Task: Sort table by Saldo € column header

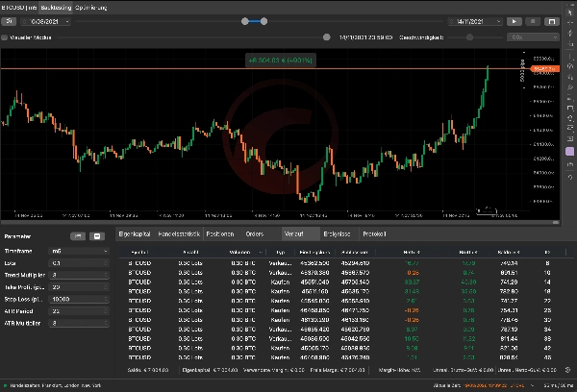Action: (x=509, y=252)
